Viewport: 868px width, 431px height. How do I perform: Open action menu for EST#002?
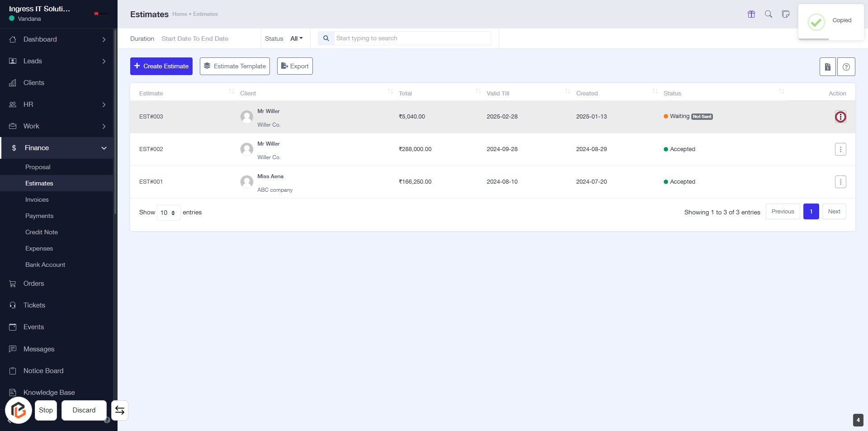[840, 149]
